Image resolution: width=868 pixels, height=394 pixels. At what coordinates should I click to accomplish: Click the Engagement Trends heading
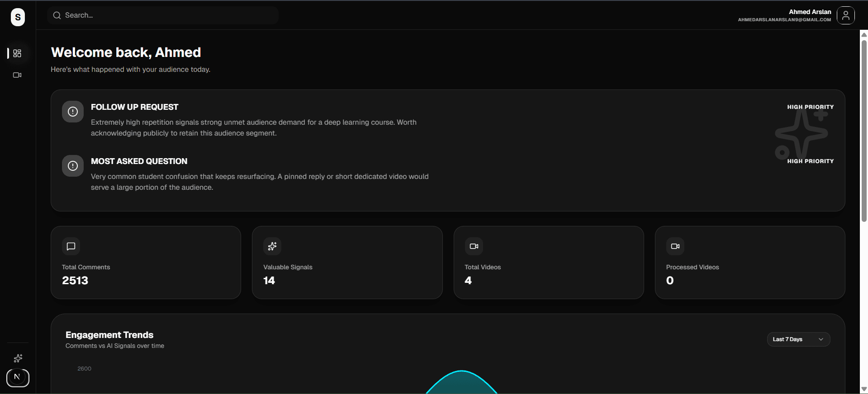[x=109, y=335]
